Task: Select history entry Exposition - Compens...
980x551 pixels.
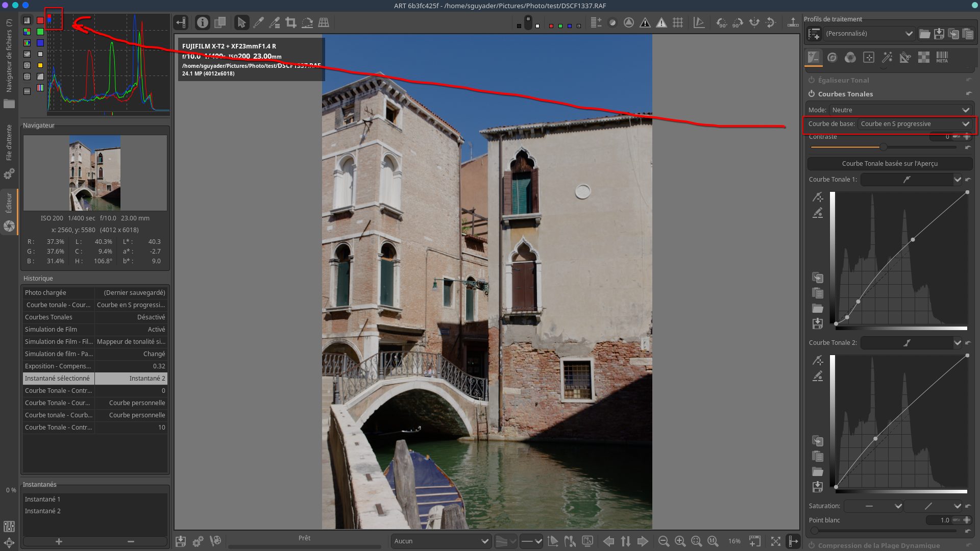Action: click(x=58, y=366)
